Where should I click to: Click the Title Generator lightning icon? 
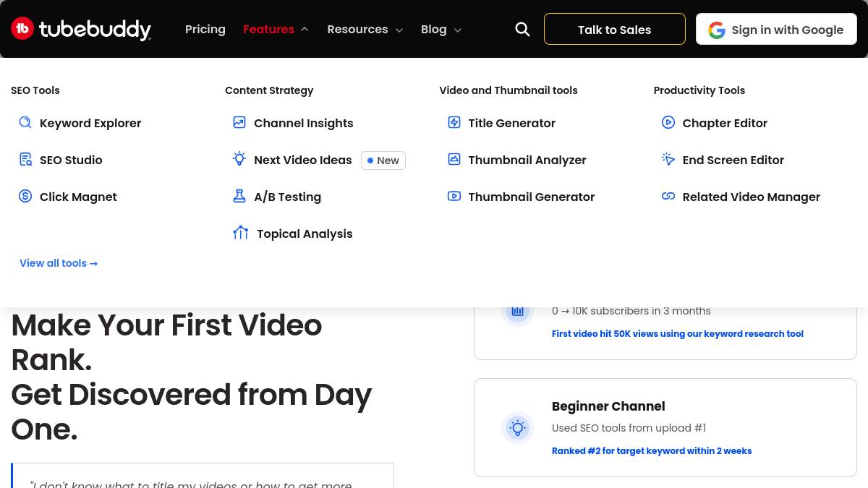pyautogui.click(x=454, y=123)
